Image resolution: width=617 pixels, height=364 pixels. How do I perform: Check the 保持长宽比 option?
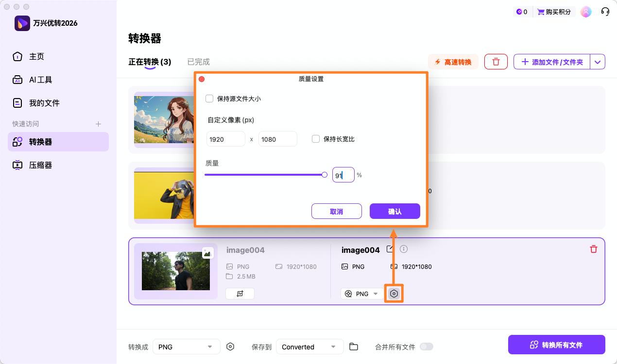(x=315, y=139)
